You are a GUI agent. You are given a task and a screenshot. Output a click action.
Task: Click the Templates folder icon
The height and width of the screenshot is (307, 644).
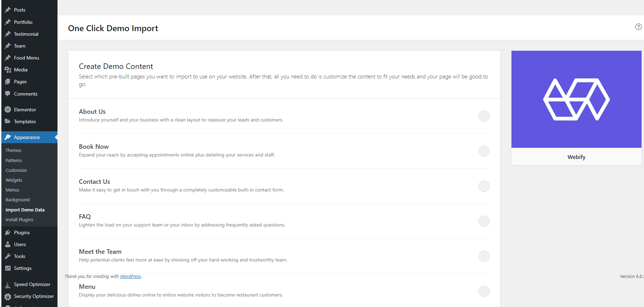coord(8,121)
